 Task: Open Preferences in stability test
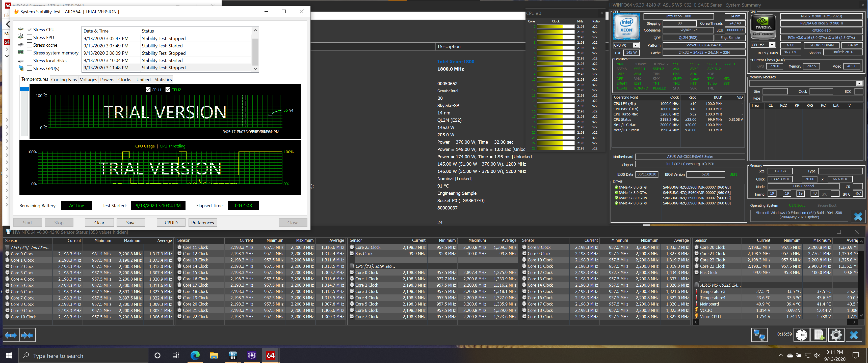pos(202,223)
